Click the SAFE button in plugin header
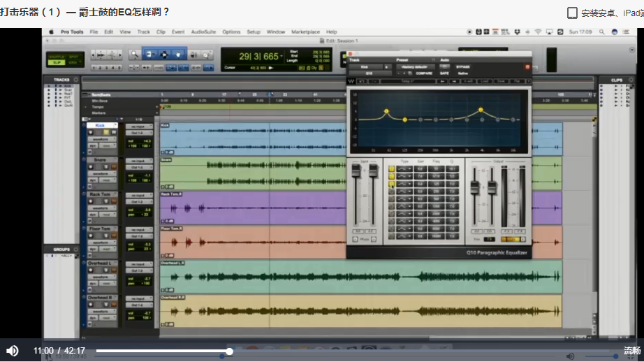 (x=444, y=73)
